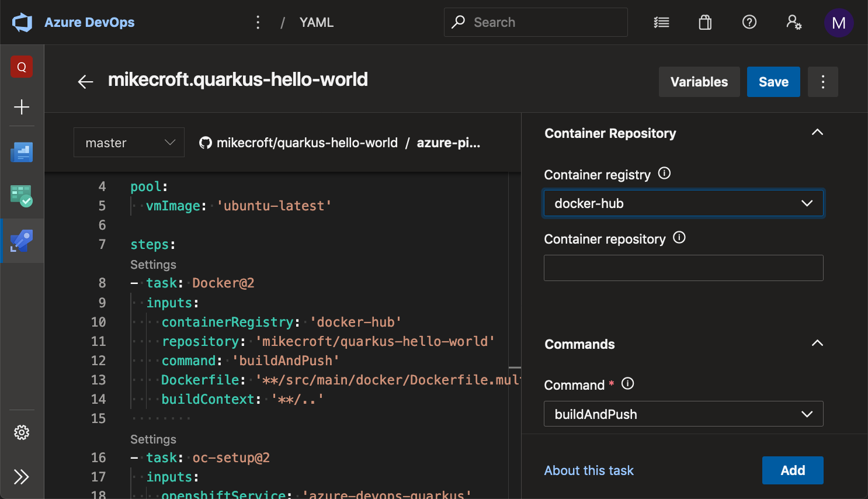Click oc-setup@2 task name on line 16
Screen dimensions: 868x499
(x=231, y=458)
